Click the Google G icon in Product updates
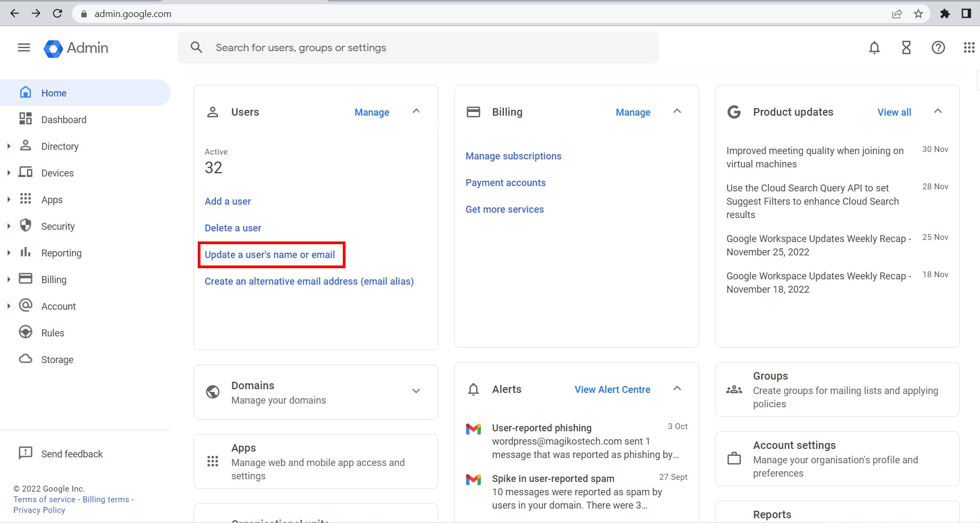 coord(734,112)
